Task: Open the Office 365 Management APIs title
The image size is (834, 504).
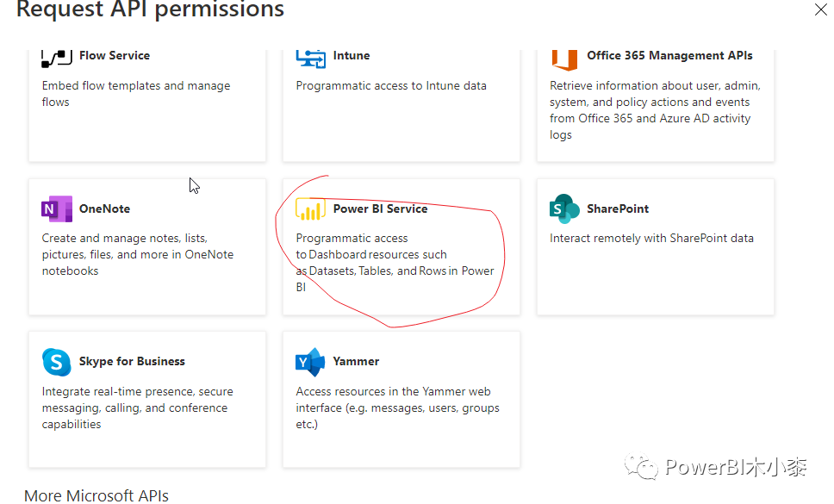Action: coord(669,55)
